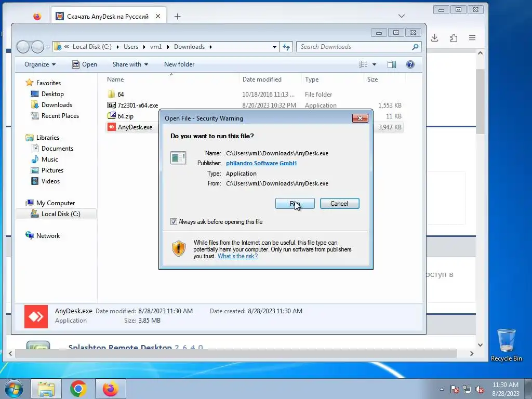Switch to Firefox on the taskbar

pyautogui.click(x=111, y=389)
